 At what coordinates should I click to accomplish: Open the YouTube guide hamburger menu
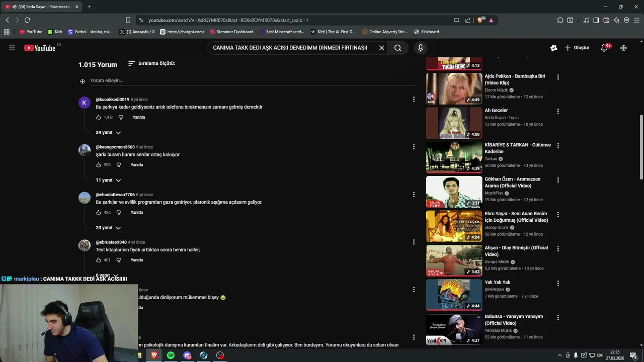(x=12, y=48)
